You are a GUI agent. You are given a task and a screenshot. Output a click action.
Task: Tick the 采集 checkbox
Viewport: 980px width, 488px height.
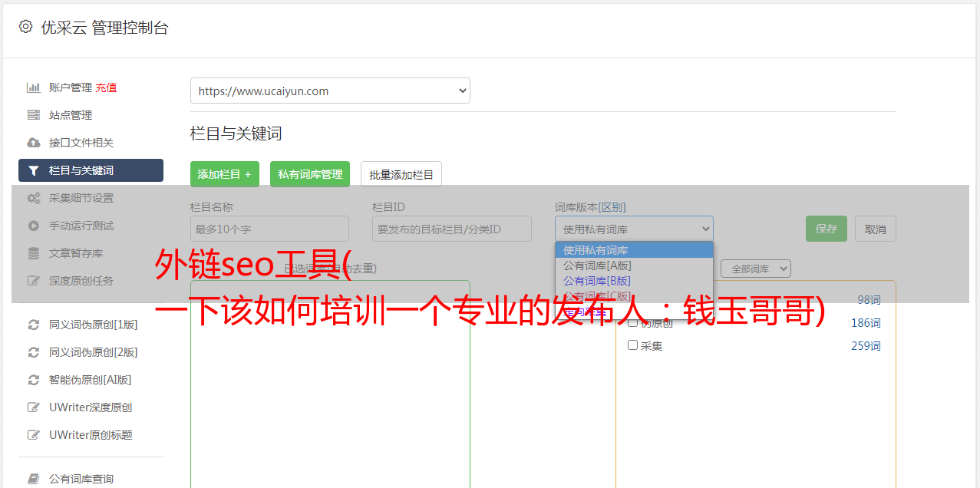[633, 345]
